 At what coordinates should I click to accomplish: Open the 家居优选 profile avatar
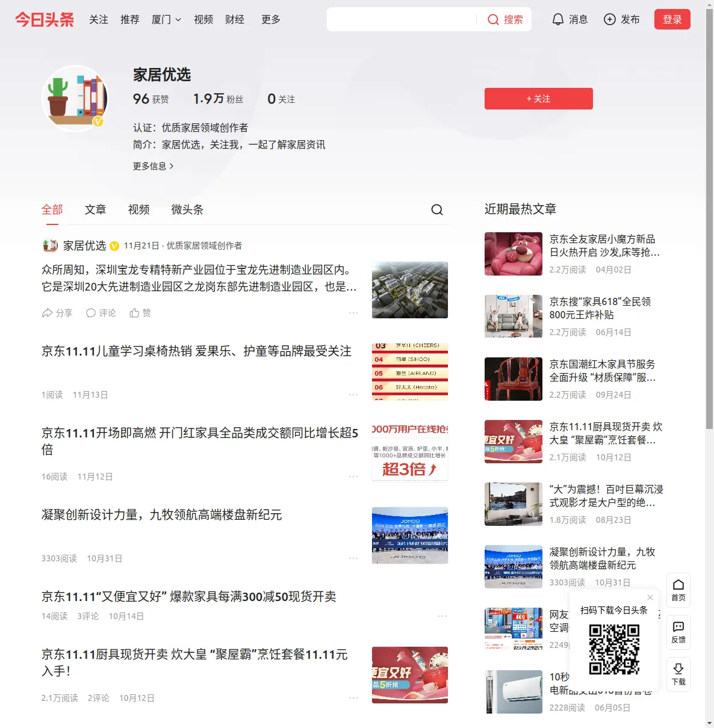point(75,98)
